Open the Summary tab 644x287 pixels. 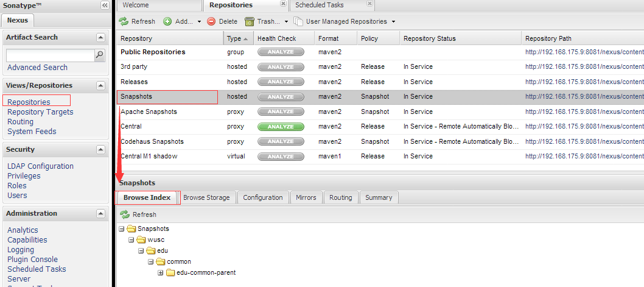[379, 197]
